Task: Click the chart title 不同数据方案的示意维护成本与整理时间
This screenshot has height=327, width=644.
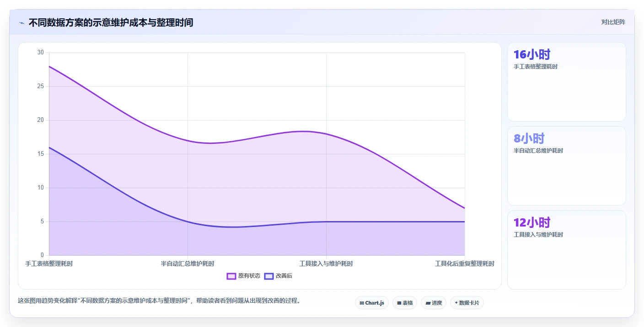Action: click(x=111, y=22)
